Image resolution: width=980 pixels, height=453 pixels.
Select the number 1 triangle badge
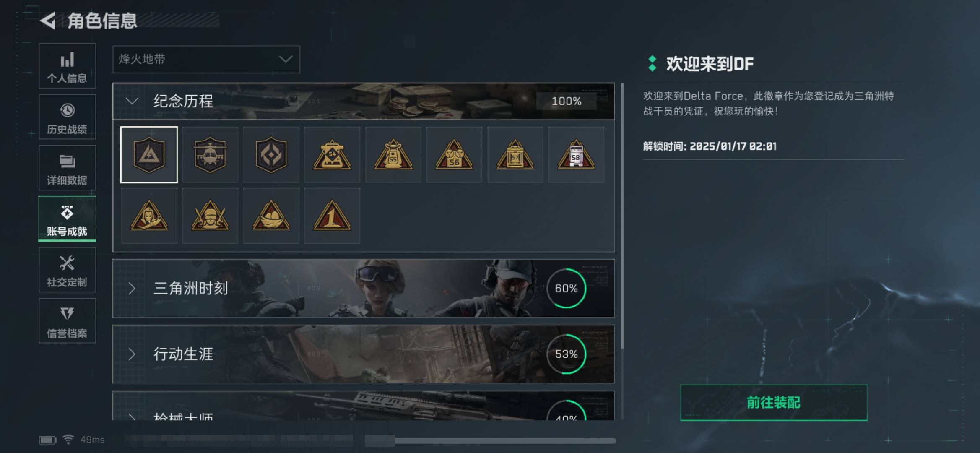[332, 216]
